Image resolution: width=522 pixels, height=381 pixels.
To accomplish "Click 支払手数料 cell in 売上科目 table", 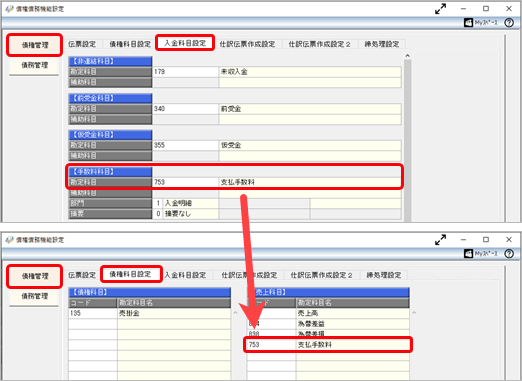I will pos(353,345).
